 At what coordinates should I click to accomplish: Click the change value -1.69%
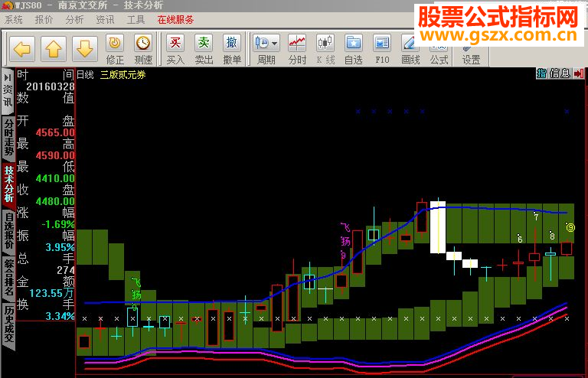pyautogui.click(x=58, y=224)
